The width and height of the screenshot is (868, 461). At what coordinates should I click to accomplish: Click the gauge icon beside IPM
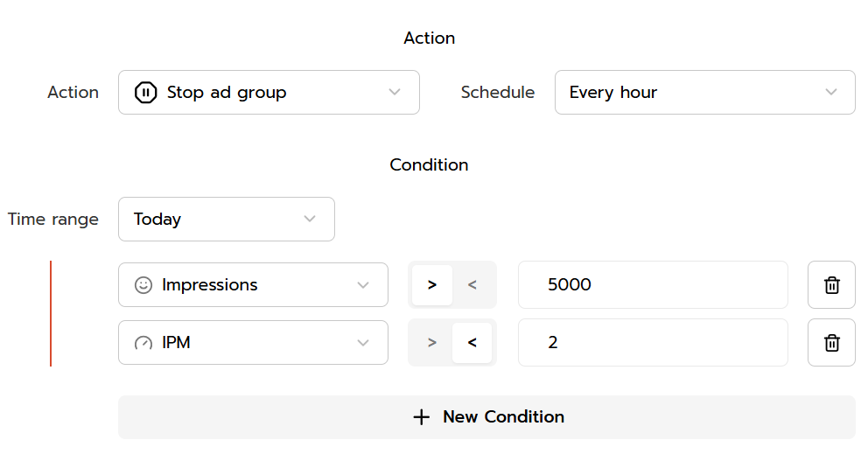point(143,343)
